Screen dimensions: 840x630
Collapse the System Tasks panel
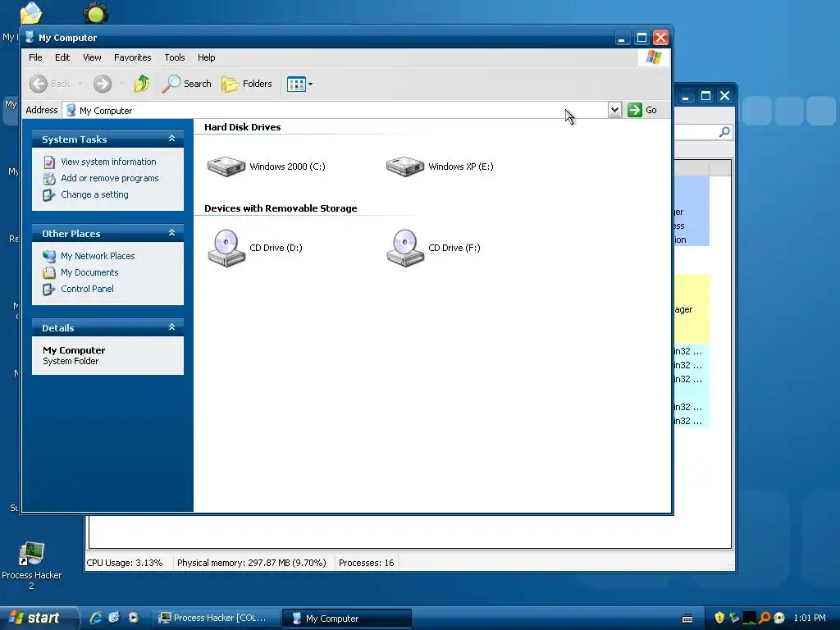(x=172, y=138)
